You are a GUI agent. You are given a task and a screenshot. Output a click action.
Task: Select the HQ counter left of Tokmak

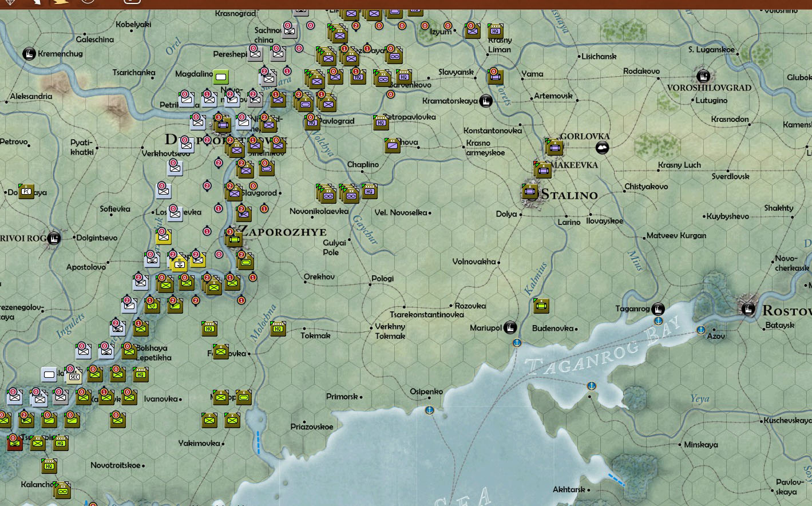click(278, 329)
